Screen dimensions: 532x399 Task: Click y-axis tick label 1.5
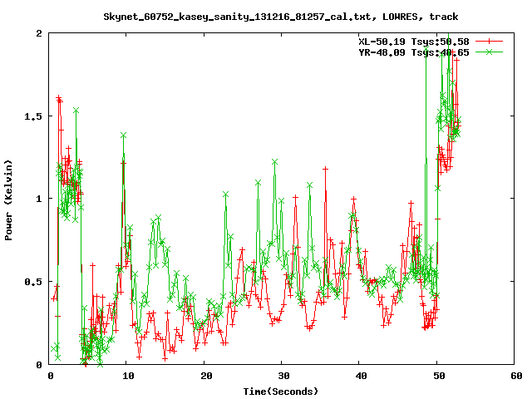click(33, 116)
